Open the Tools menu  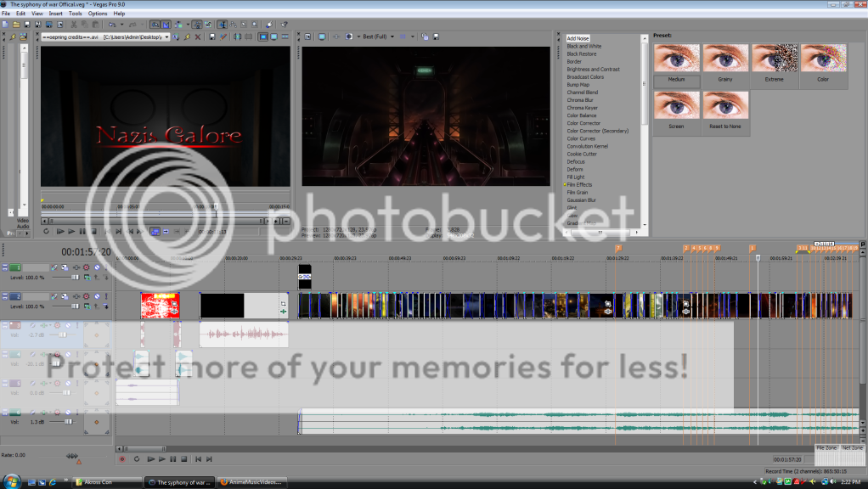click(x=76, y=14)
